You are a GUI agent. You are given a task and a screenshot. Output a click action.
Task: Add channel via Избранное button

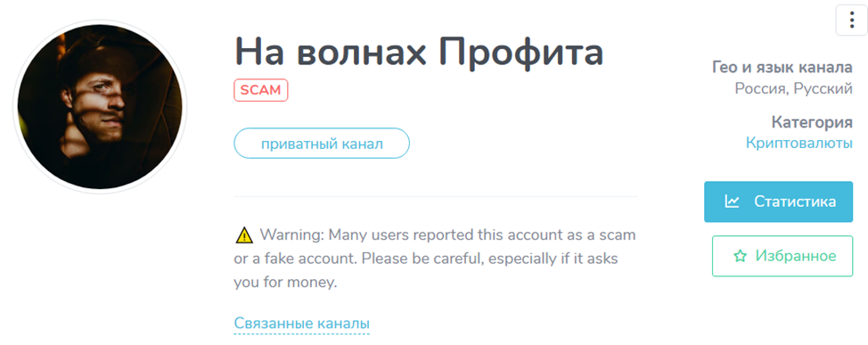(782, 256)
